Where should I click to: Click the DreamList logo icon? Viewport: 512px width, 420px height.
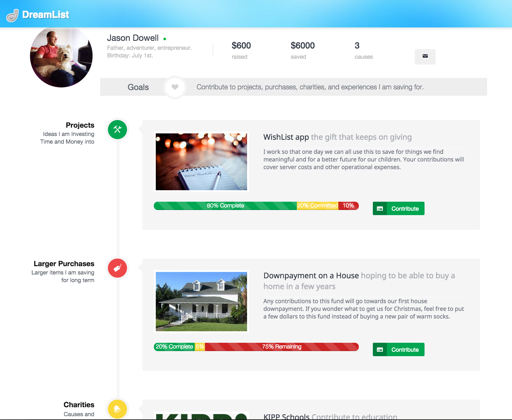(12, 15)
